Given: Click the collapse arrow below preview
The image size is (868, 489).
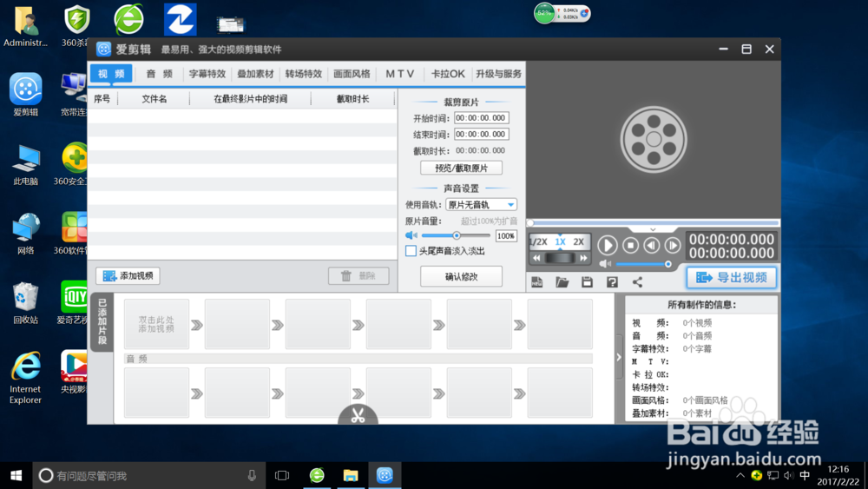Looking at the screenshot, I should [654, 229].
